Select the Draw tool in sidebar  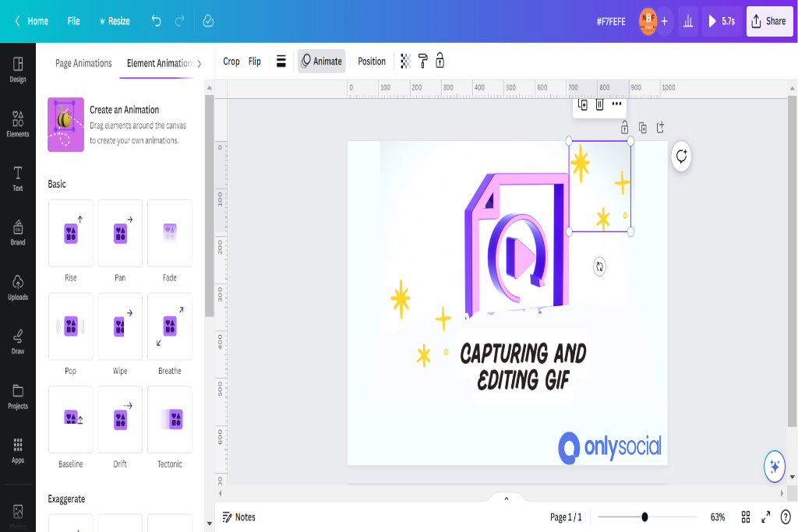[18, 342]
